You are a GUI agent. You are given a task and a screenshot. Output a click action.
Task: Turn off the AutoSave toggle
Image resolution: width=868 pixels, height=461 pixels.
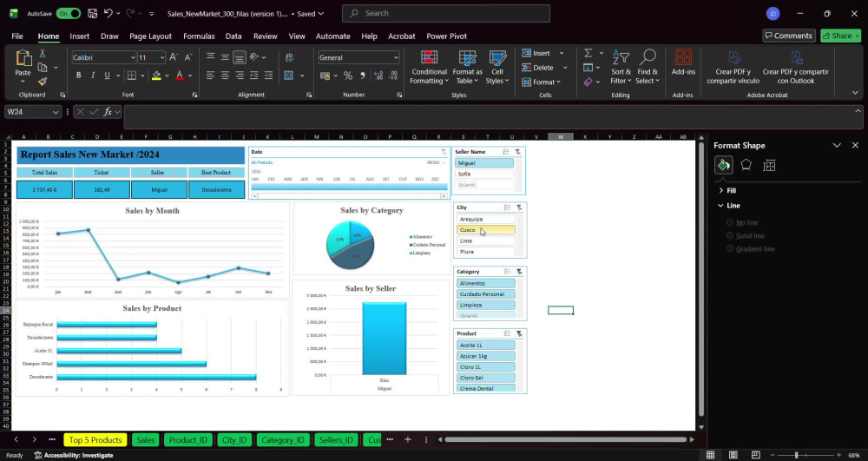68,13
